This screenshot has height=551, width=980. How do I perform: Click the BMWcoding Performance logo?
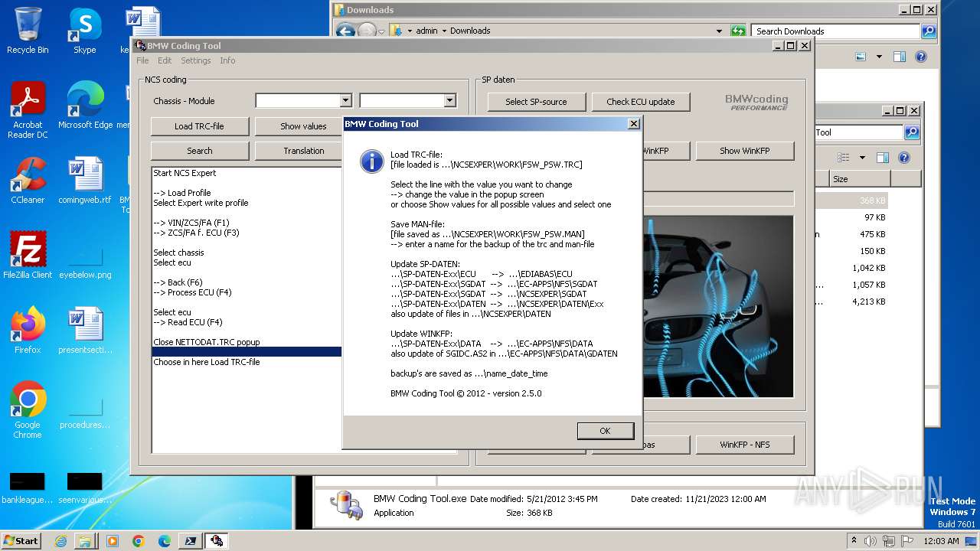pos(756,102)
